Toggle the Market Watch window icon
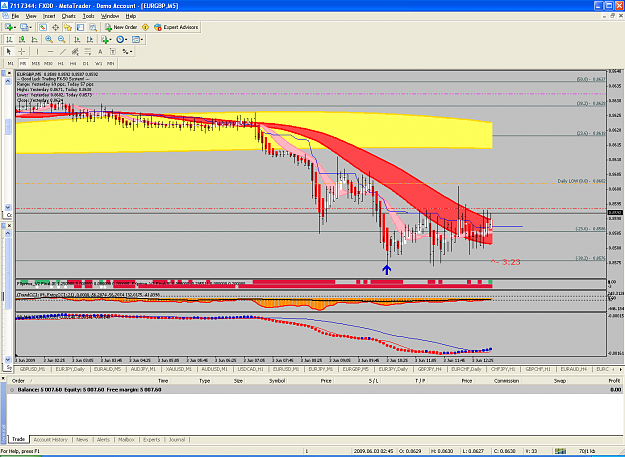 tap(43, 27)
